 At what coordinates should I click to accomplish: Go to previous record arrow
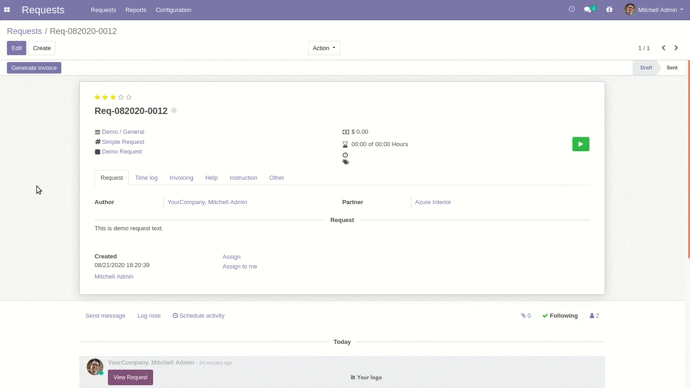[664, 48]
